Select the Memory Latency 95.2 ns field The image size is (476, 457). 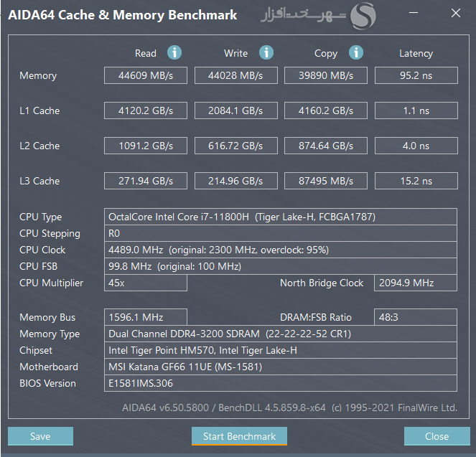tap(416, 75)
